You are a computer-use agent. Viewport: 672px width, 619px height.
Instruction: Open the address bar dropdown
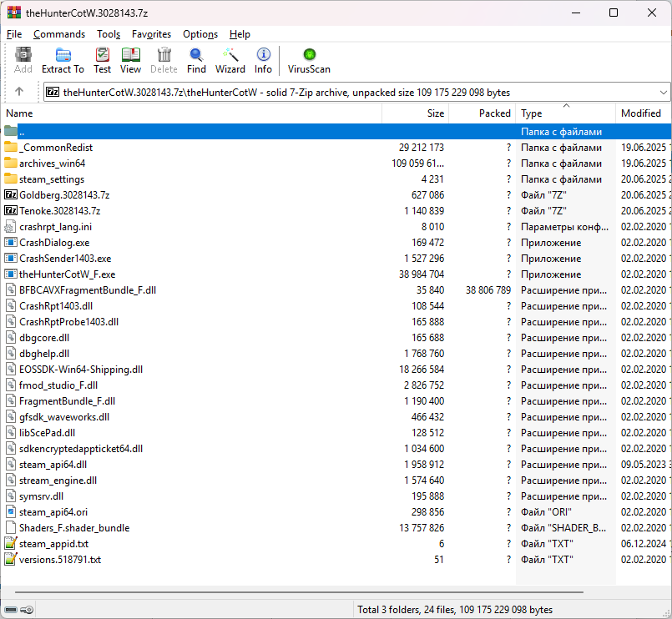663,92
